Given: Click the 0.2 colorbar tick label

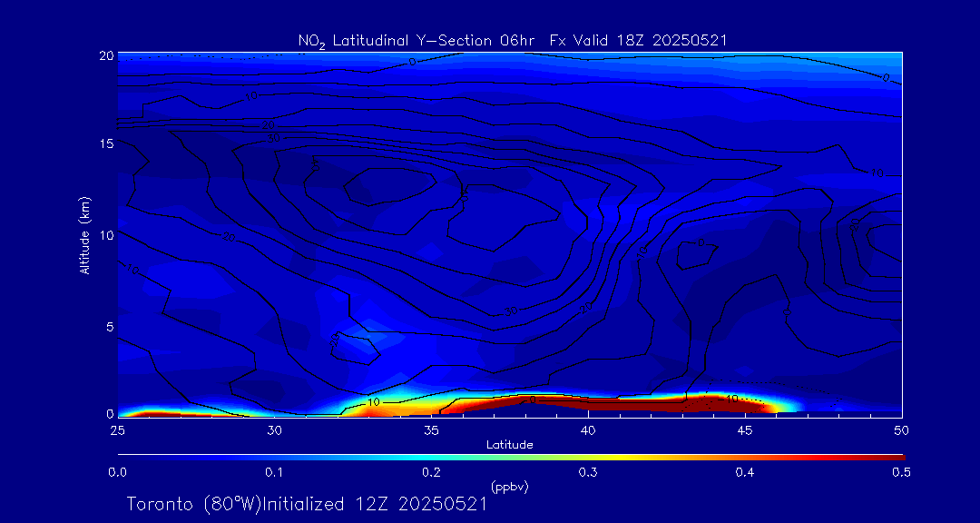Looking at the screenshot, I should click(431, 472).
